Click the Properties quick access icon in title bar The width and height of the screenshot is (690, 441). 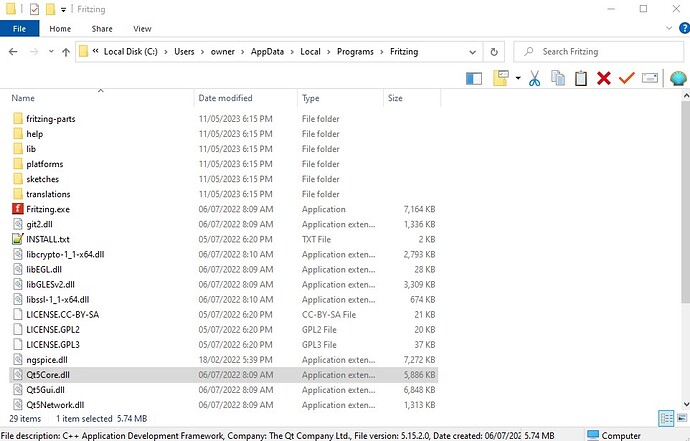tap(34, 9)
